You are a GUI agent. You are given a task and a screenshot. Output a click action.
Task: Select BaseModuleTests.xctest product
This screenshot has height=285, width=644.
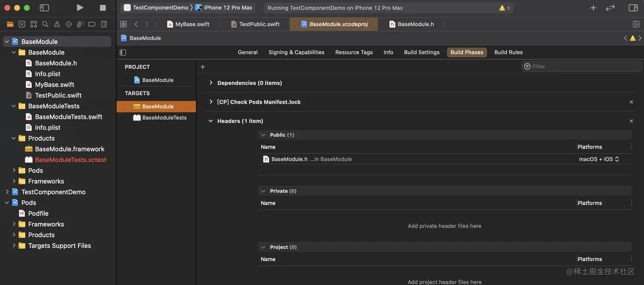pos(71,160)
